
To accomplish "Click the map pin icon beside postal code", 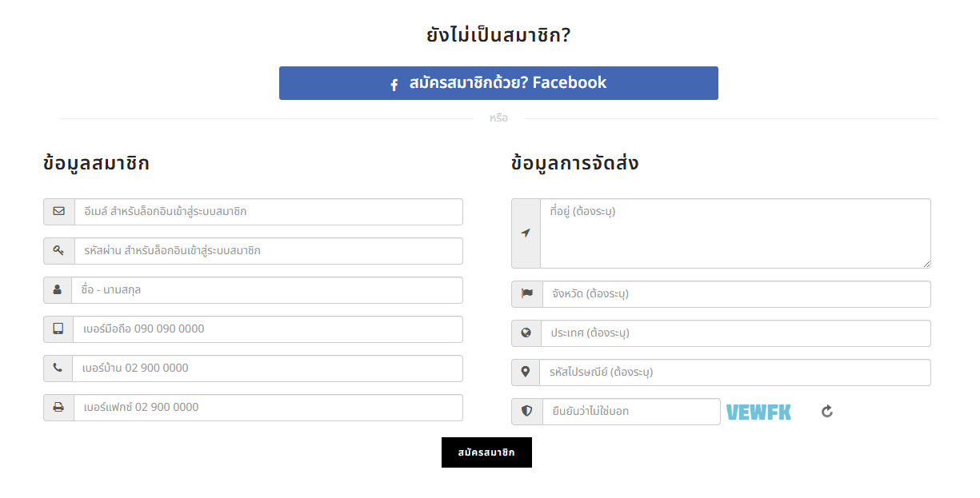I will [526, 373].
